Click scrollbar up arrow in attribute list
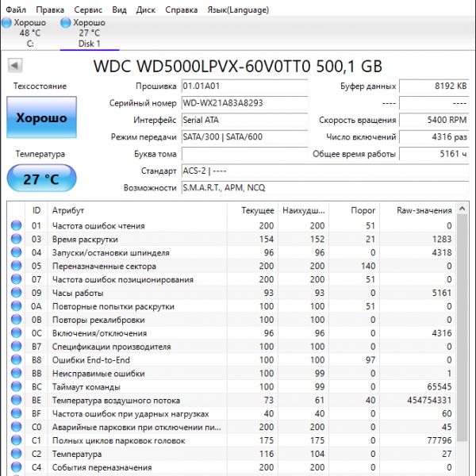 pos(463,209)
